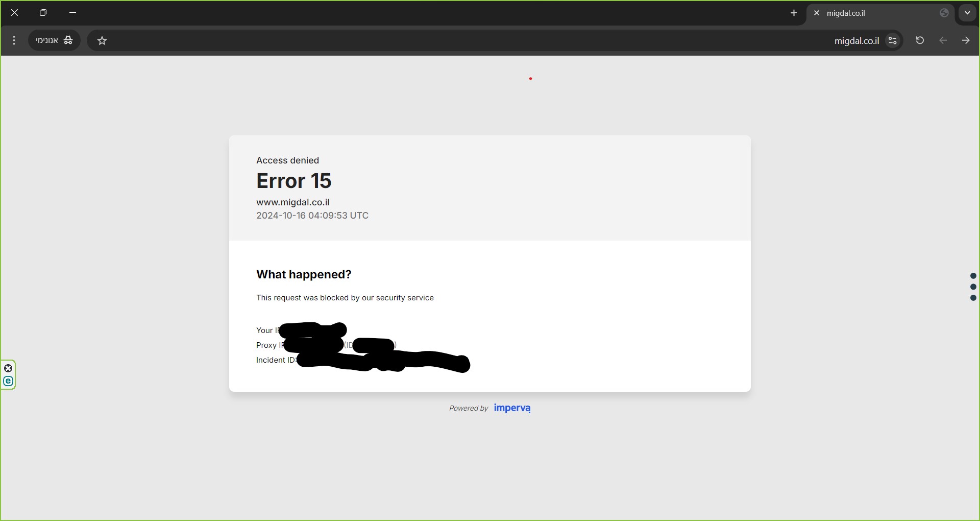Click the 'www.migdal.co.il' hostname text
Image resolution: width=980 pixels, height=521 pixels.
pos(293,202)
